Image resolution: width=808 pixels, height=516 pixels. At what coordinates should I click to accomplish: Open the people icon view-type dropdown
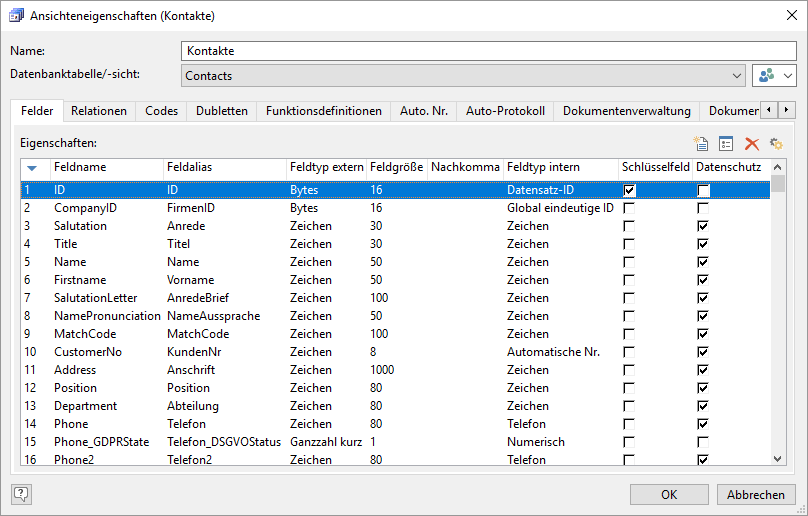(774, 76)
